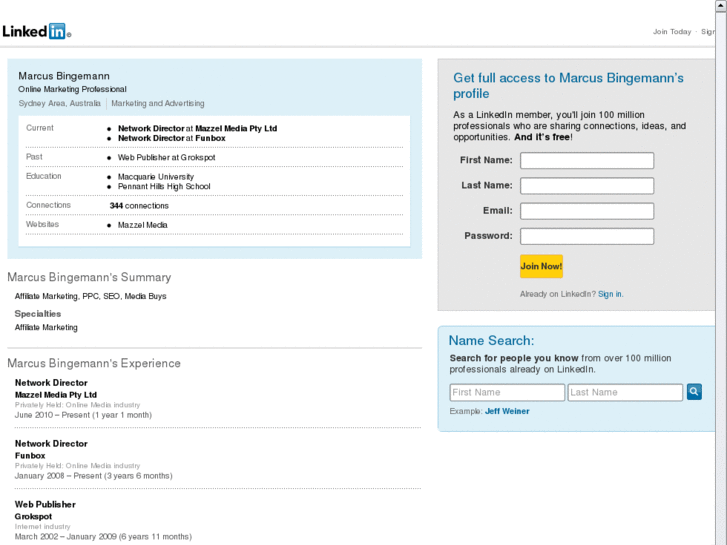Image resolution: width=727 pixels, height=545 pixels.
Task: Click January 2008 – Present date range
Action: point(93,476)
